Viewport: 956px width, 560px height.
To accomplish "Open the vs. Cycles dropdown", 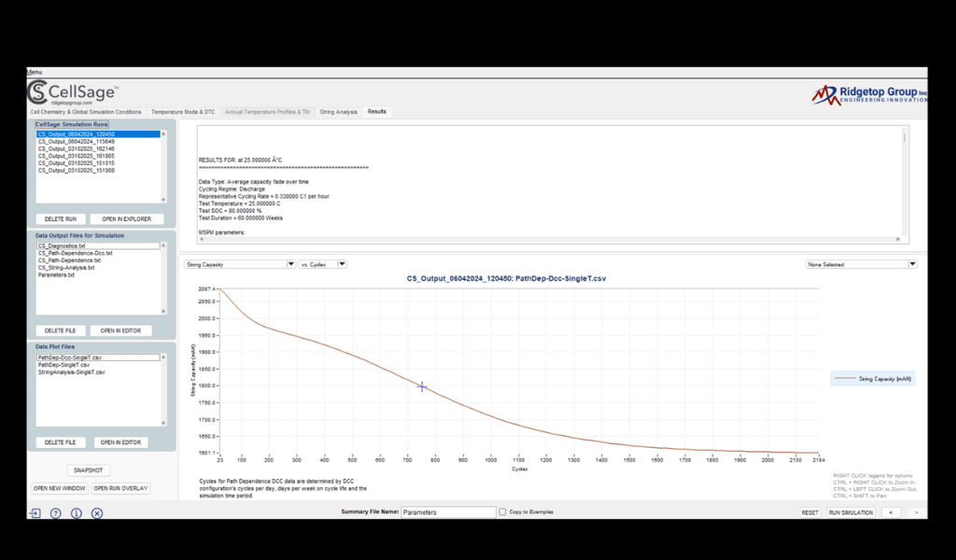I will point(323,264).
